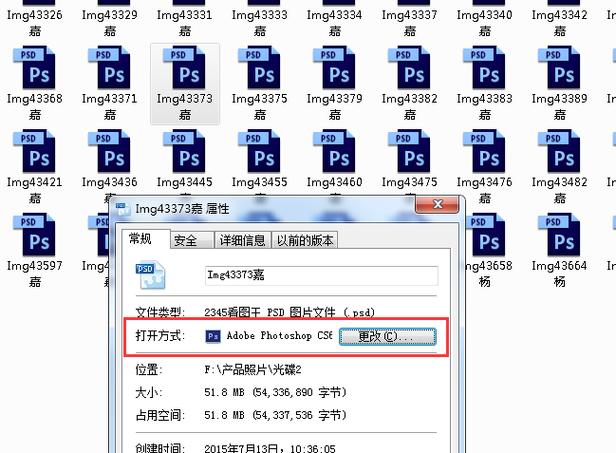616x453 pixels.
Task: Click the Img43340嘉 file name label
Action: 485,22
